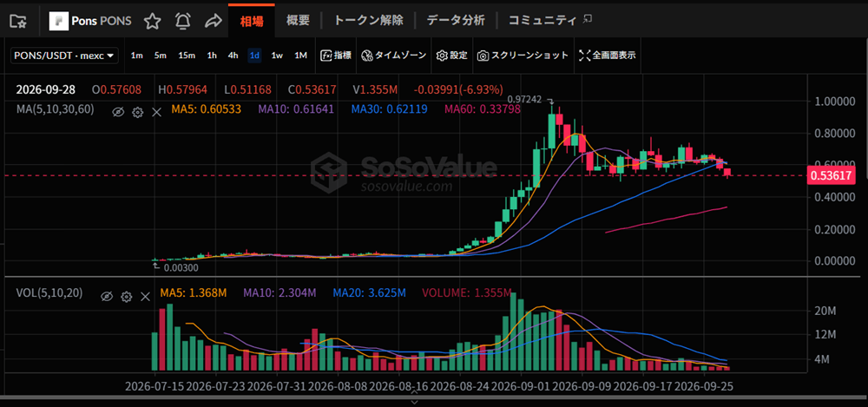868x407 pixels.
Task: Select the 5m timeframe
Action: [161, 56]
